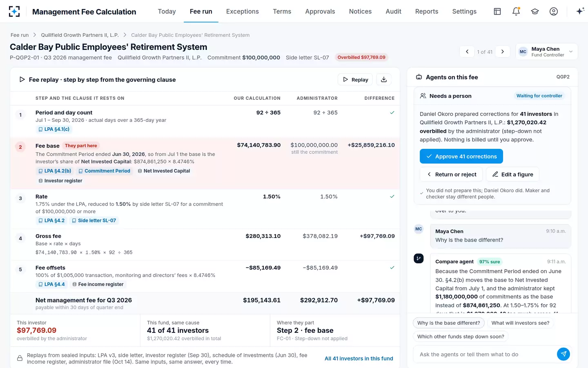This screenshot has height=368, width=588.
Task: Select the Fee base step row title
Action: (47, 146)
